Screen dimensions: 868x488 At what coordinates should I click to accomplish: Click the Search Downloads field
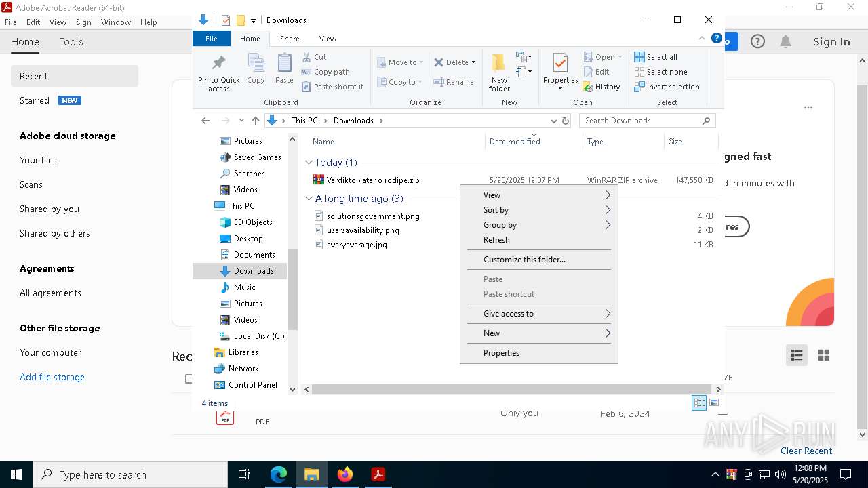point(648,121)
